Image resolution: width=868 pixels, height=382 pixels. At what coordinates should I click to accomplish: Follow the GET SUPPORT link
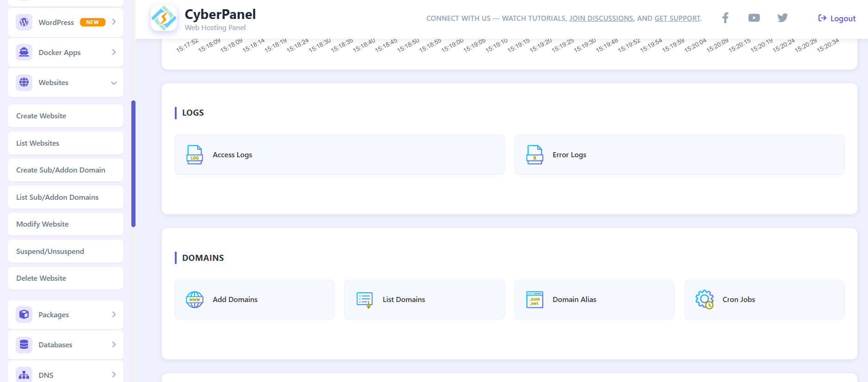(x=677, y=18)
